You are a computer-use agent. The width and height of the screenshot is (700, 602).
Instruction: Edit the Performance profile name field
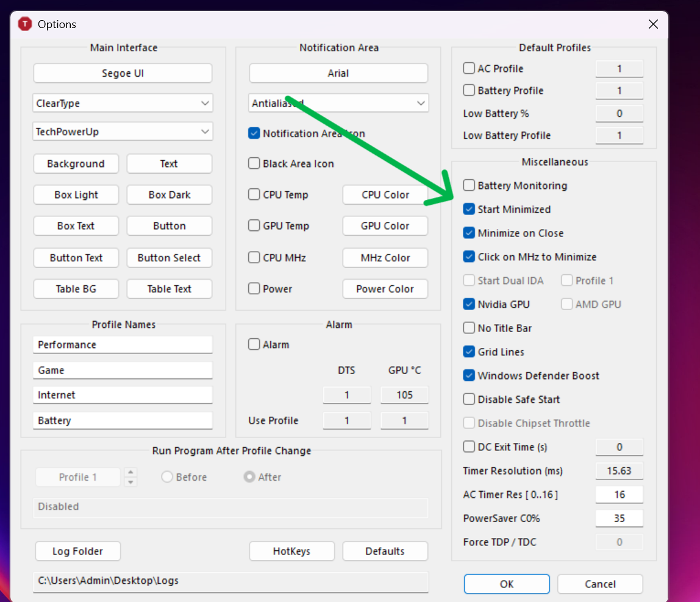123,344
